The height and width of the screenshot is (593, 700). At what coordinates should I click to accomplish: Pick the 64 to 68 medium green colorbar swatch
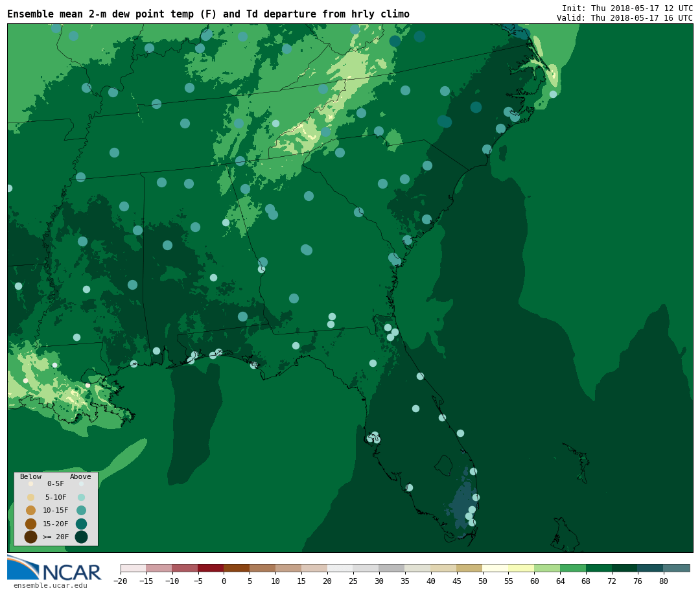573,568
